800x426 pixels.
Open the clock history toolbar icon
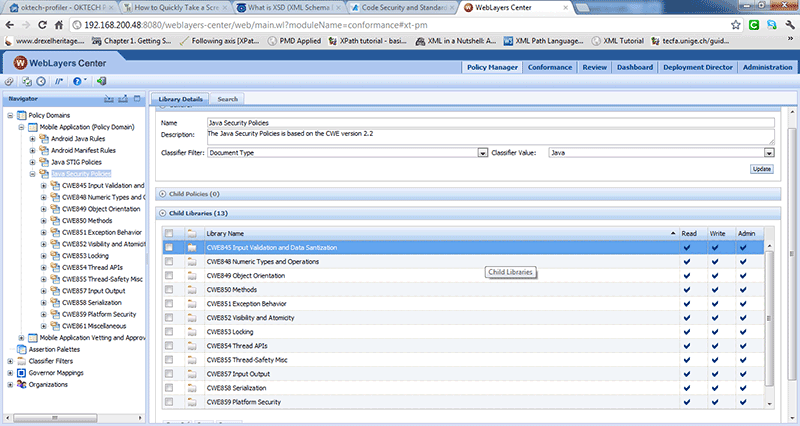coord(41,82)
